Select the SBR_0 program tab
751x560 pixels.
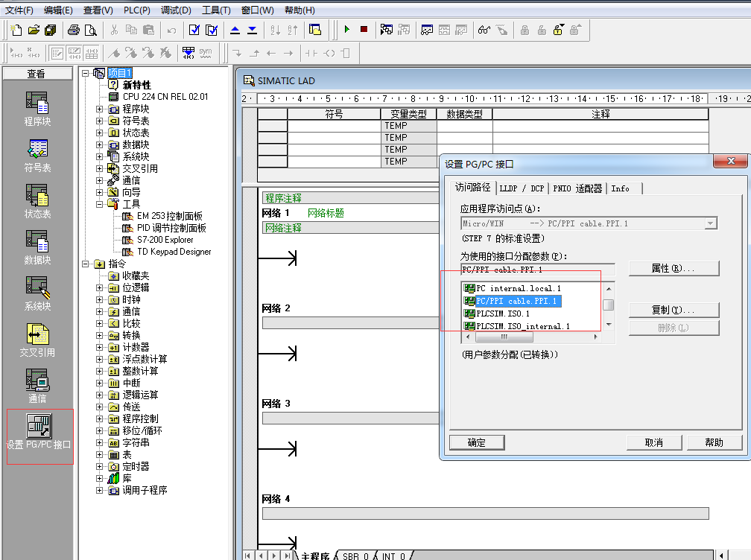tap(355, 556)
